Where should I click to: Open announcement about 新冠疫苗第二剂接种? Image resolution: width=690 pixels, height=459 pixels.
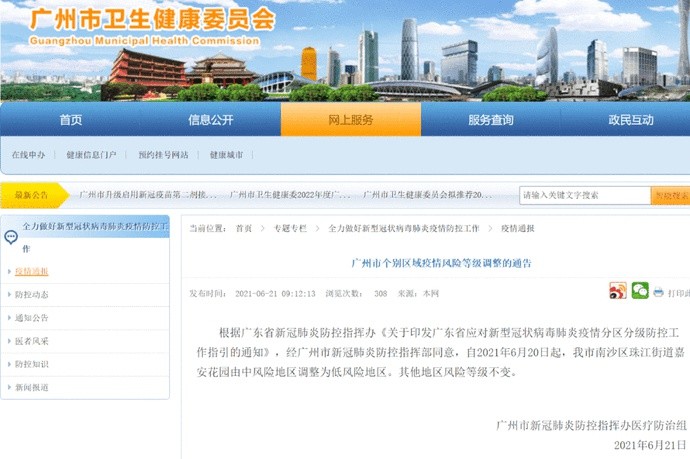pos(148,195)
